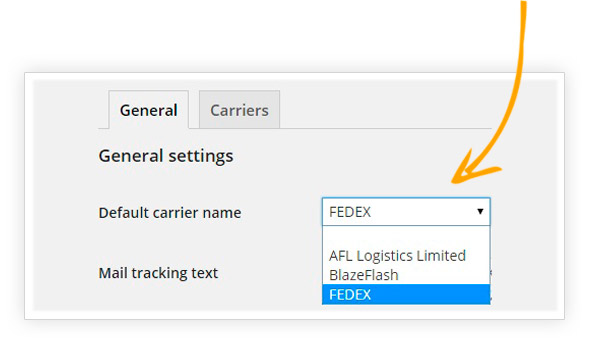Viewport: 600px width, 362px height.
Task: Click the black triangle dropdown arrow
Action: [x=480, y=211]
